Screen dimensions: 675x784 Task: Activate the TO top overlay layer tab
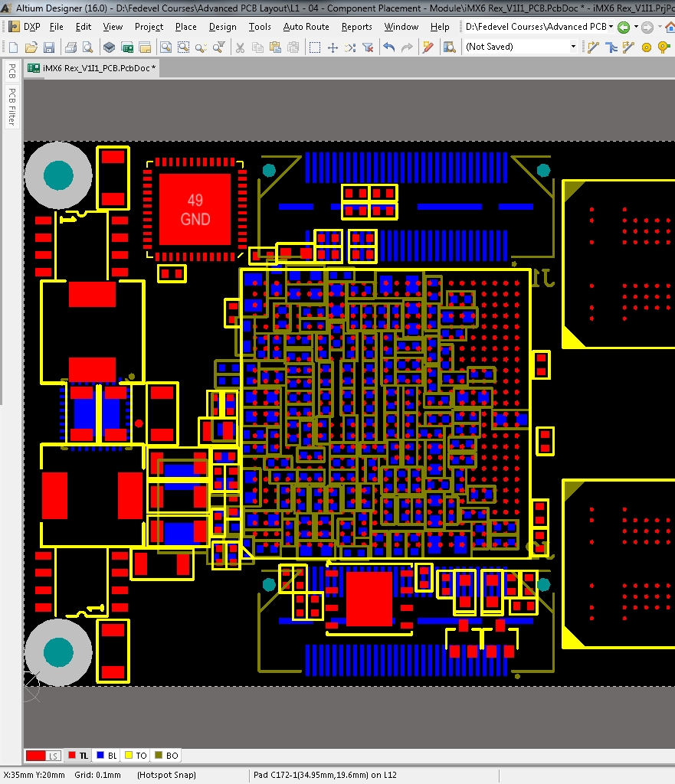pyautogui.click(x=135, y=756)
